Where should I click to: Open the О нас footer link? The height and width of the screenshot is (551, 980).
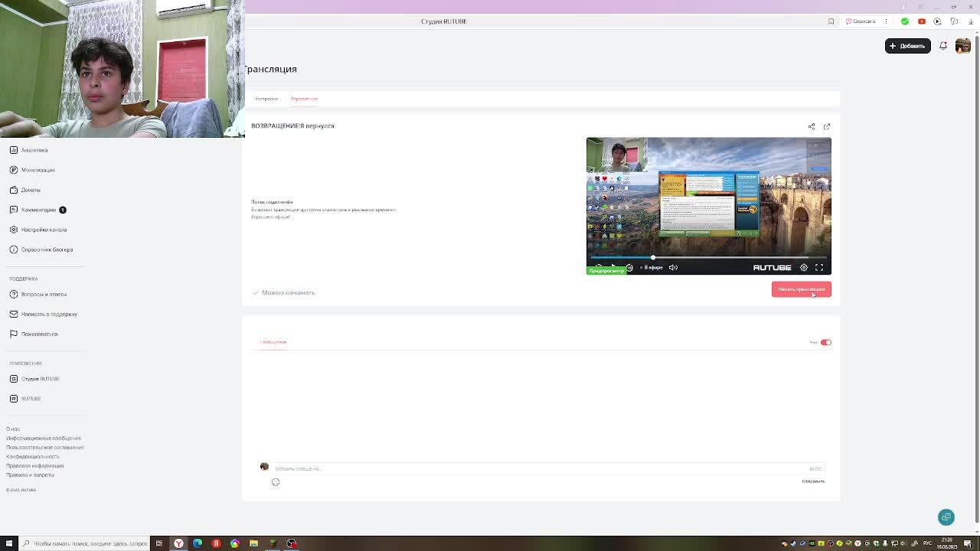[x=13, y=429]
